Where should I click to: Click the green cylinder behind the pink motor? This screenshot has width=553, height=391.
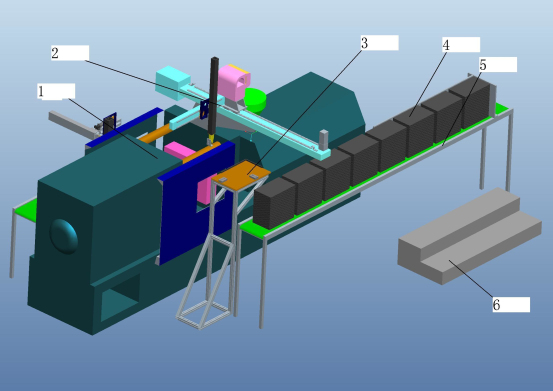255,100
